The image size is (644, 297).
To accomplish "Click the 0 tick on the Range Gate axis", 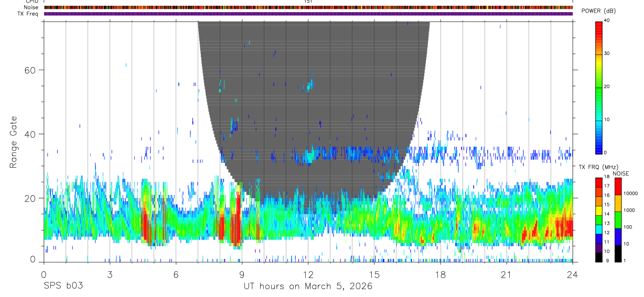I will [x=33, y=259].
